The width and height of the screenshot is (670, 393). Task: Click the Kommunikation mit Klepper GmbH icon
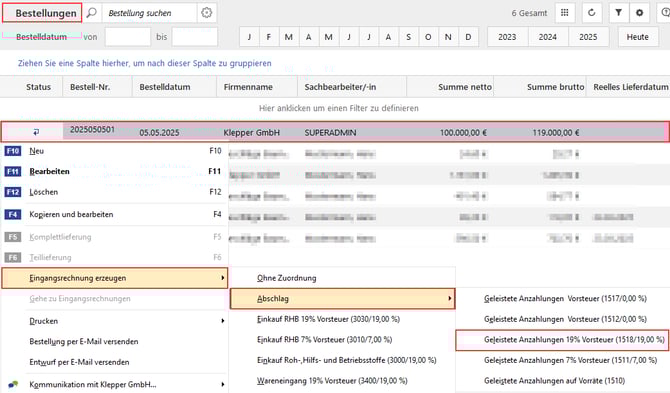point(13,384)
